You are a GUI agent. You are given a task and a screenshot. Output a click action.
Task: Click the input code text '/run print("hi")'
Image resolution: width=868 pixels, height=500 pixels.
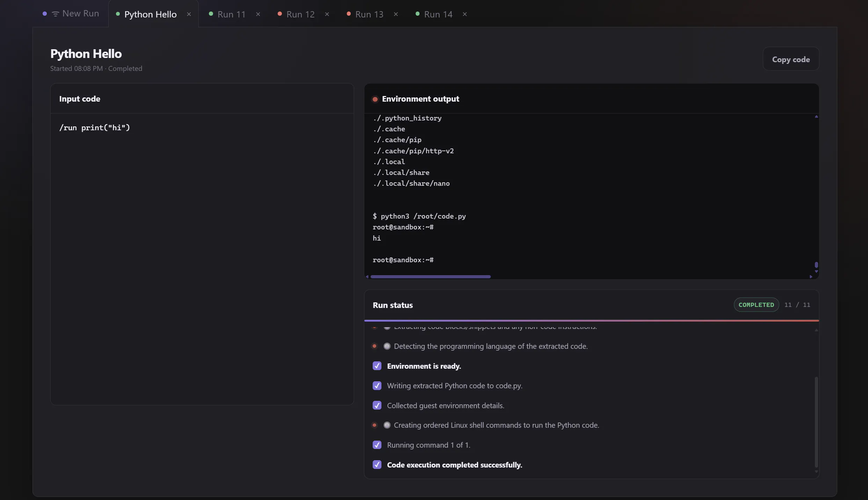(95, 128)
